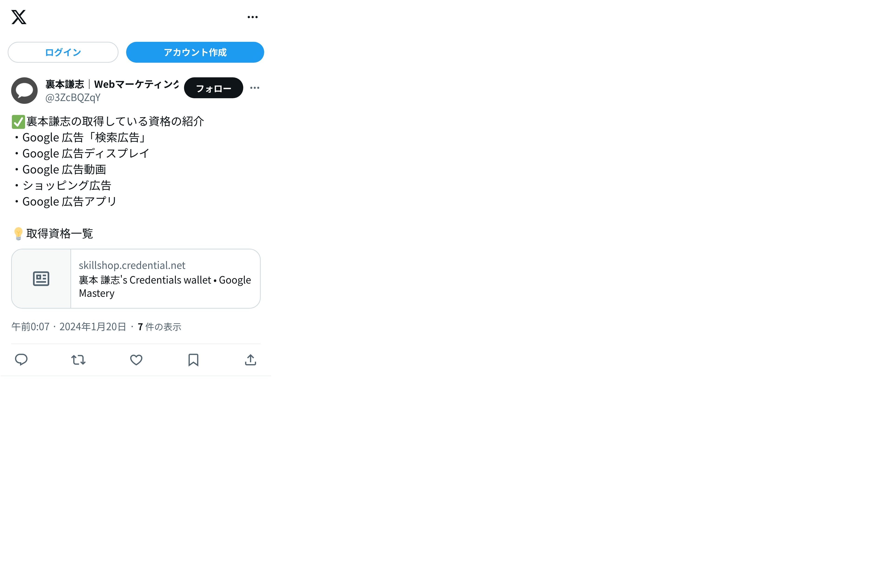Open the tweet's three-dot options menu
Viewport: 895px width, 588px height.
255,88
